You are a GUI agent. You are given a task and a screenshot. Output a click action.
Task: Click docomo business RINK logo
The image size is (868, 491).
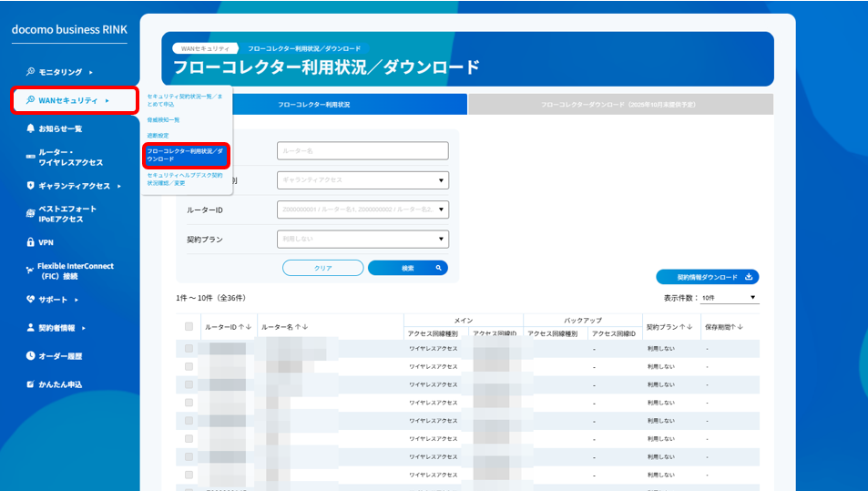pyautogui.click(x=70, y=29)
